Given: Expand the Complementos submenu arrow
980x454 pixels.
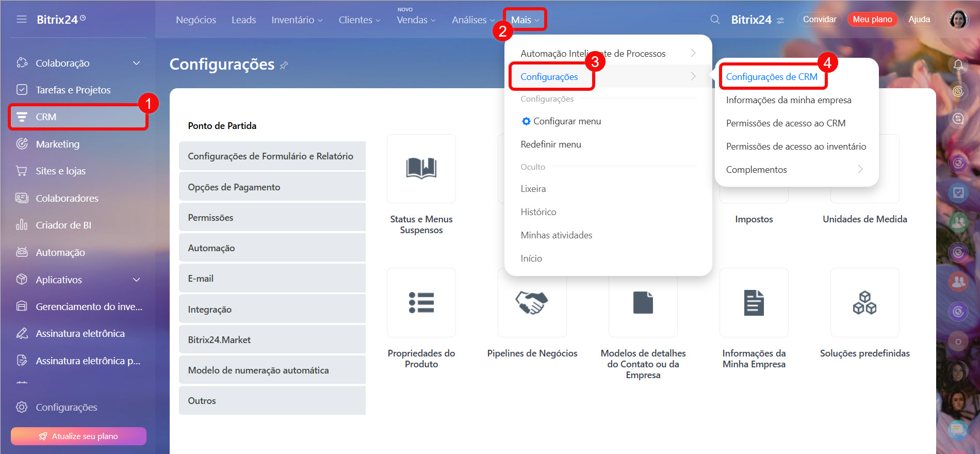Looking at the screenshot, I should [x=860, y=169].
